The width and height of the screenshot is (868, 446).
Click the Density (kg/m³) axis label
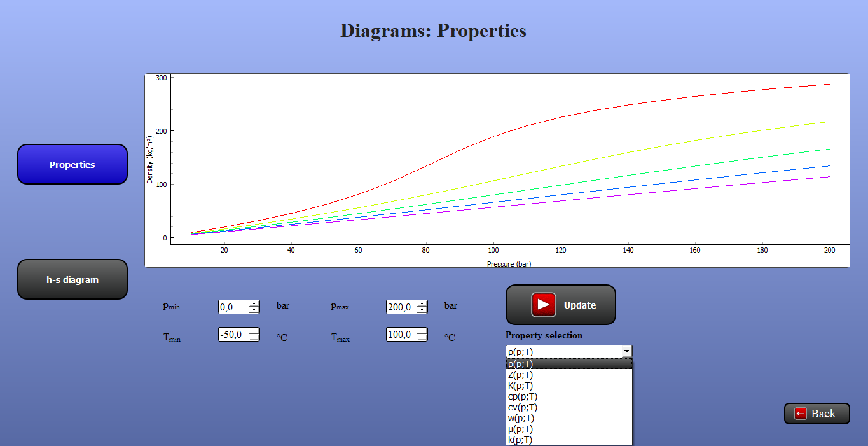pyautogui.click(x=150, y=160)
